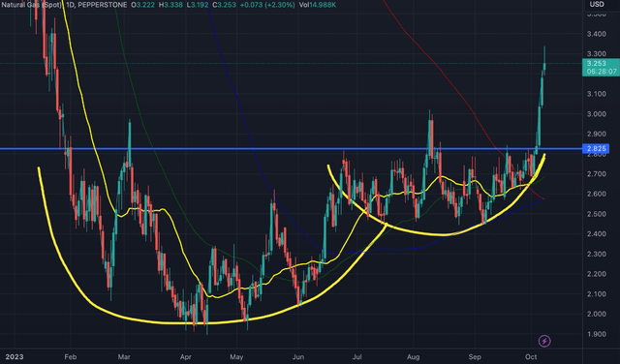The image size is (620, 364).
Task: Click the close value C3.253
Action: 224,5
